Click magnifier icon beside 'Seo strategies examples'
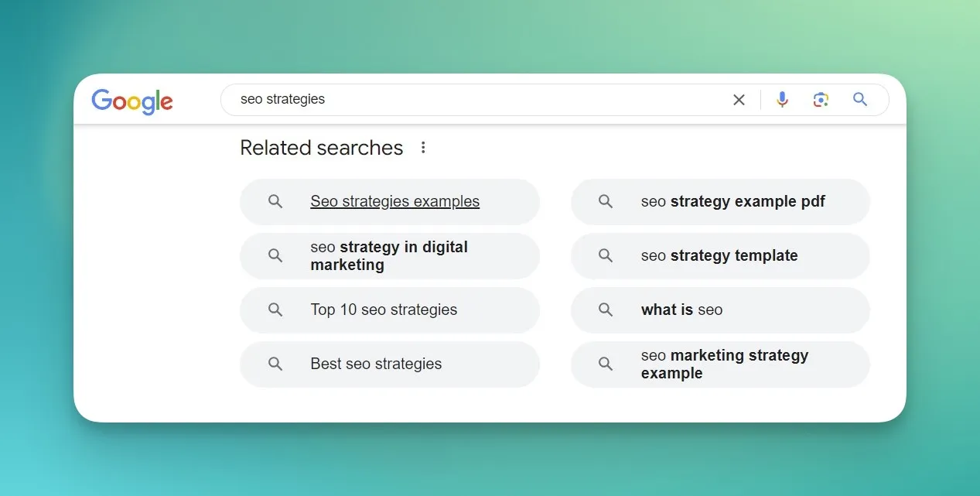This screenshot has width=980, height=496. point(275,202)
